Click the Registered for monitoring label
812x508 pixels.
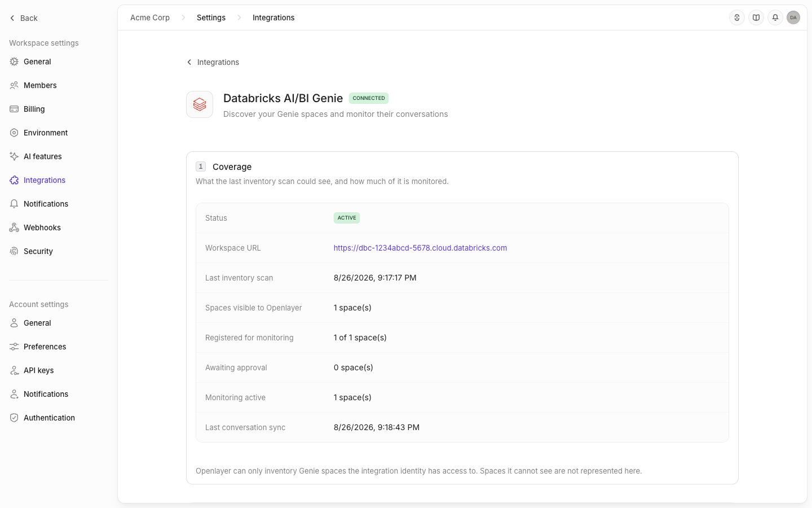tap(249, 338)
